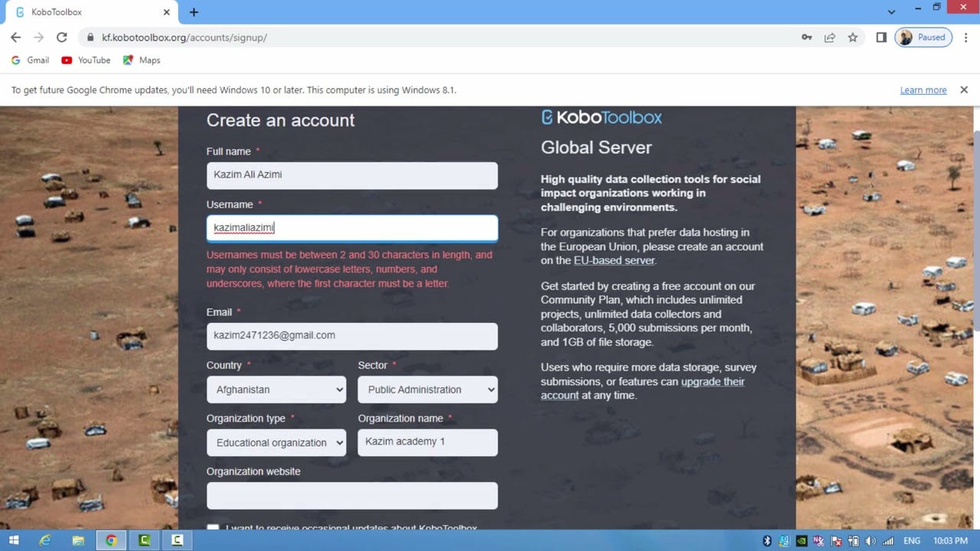Open the Sector dropdown
This screenshot has height=551, width=980.
(428, 390)
